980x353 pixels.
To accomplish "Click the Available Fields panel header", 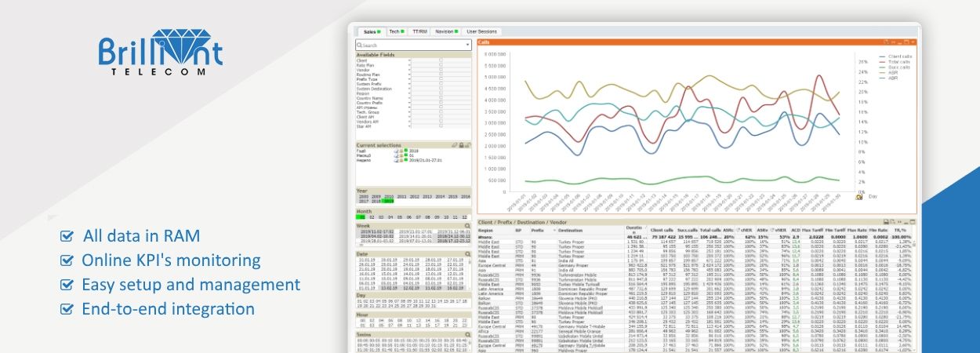I will click(x=413, y=55).
